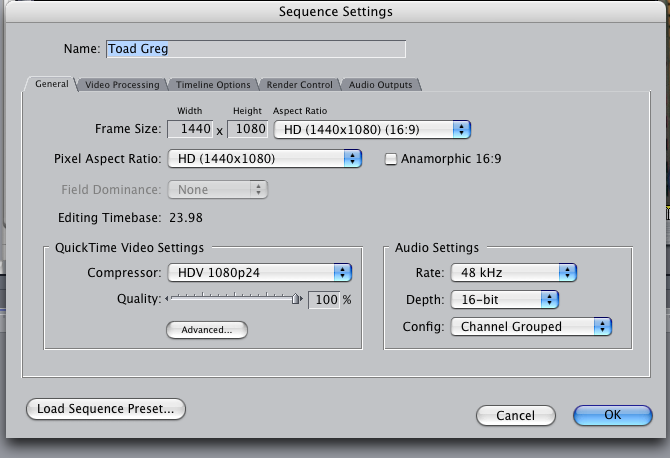
Task: Click the Quality slider handle
Action: [296, 299]
